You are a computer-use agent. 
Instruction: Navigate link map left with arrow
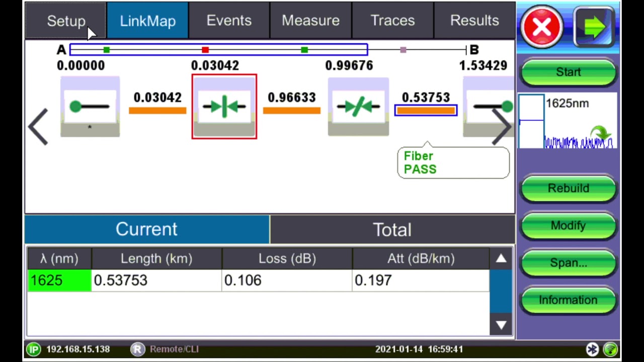(38, 127)
